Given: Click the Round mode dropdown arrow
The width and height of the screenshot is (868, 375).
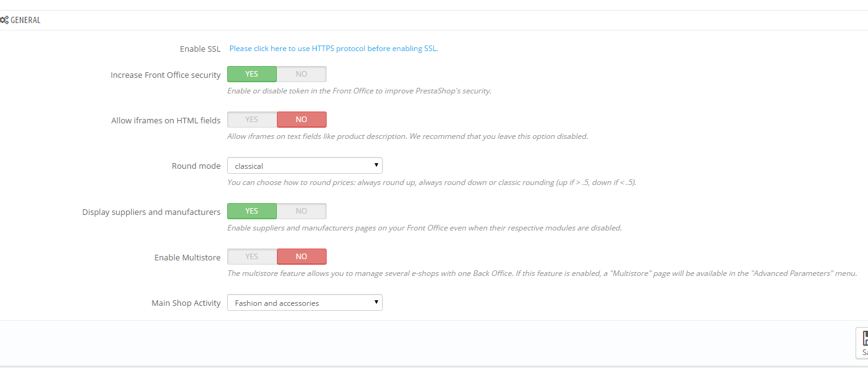Looking at the screenshot, I should pos(376,166).
